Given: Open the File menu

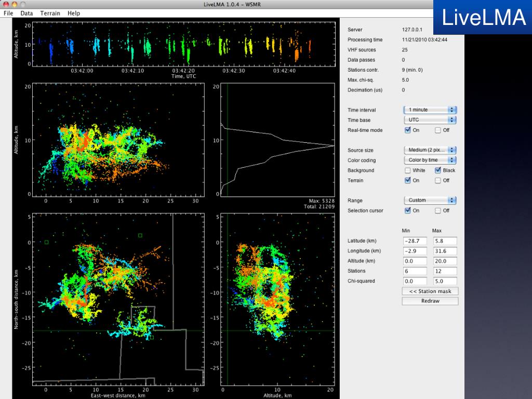Looking at the screenshot, I should click(8, 13).
